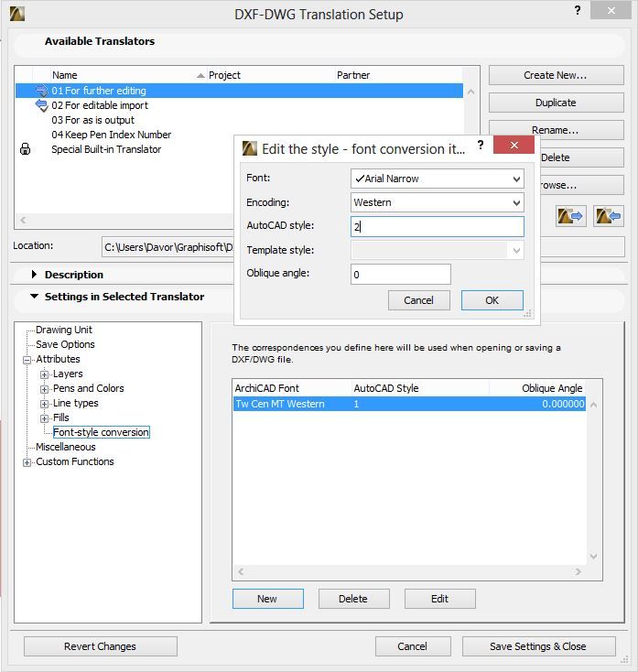Screen dimensions: 638x672
Task: Click the Create New... button
Action: tap(556, 75)
